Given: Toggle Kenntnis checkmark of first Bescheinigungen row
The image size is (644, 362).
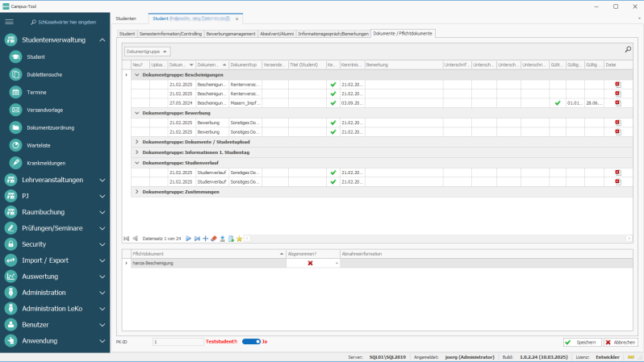Looking at the screenshot, I should click(x=333, y=85).
